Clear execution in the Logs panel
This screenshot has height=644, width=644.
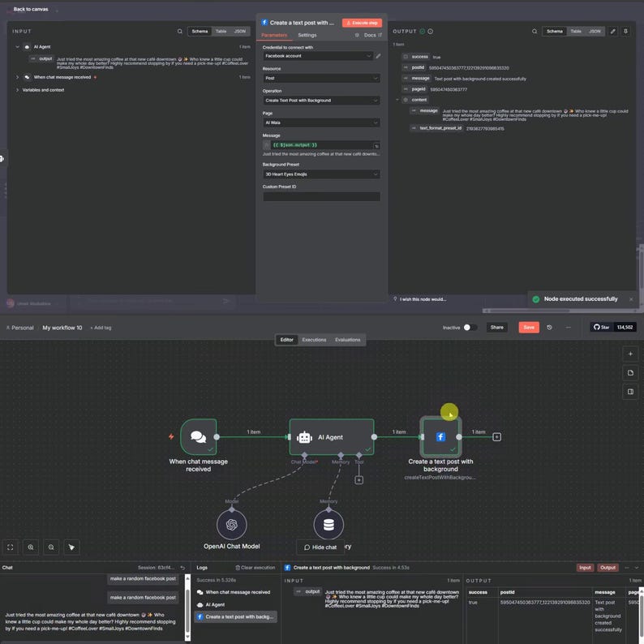pos(255,568)
